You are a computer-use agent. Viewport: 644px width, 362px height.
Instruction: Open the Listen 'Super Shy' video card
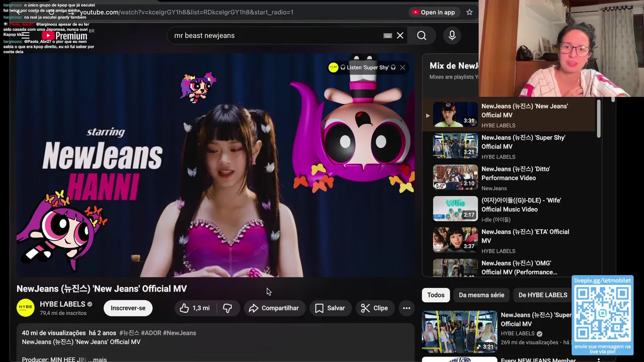coord(368,67)
